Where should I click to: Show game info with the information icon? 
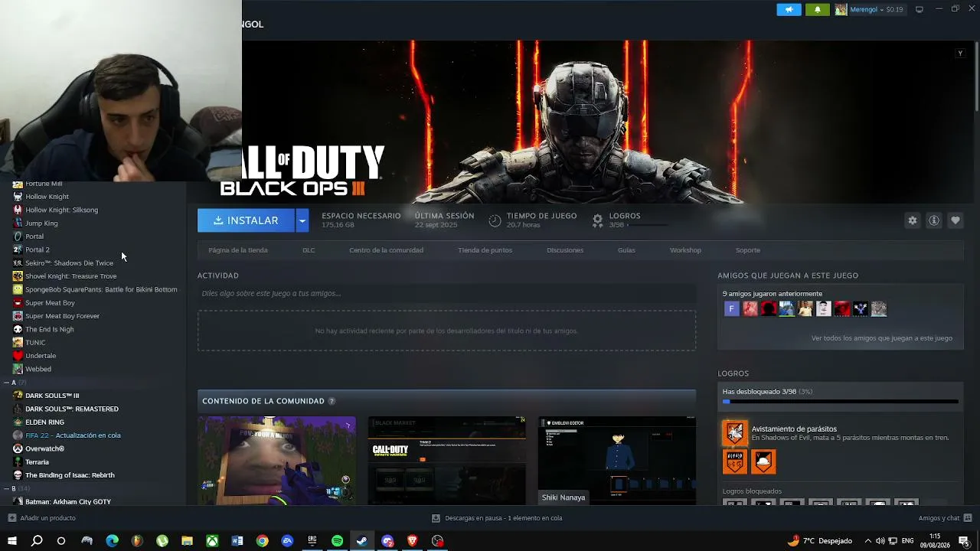(933, 220)
